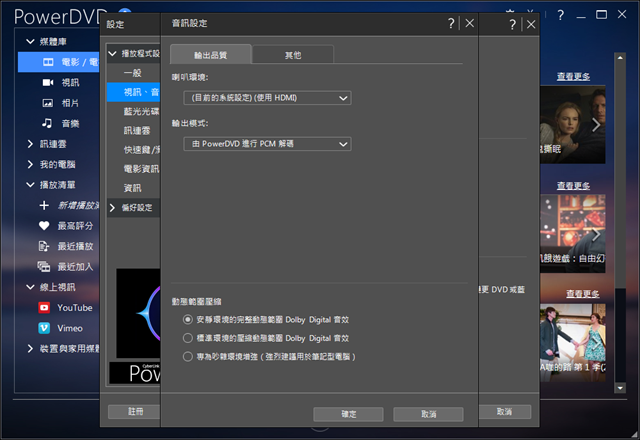Select 藍光光碟 in the 設定 category list
The width and height of the screenshot is (640, 440).
[x=133, y=111]
